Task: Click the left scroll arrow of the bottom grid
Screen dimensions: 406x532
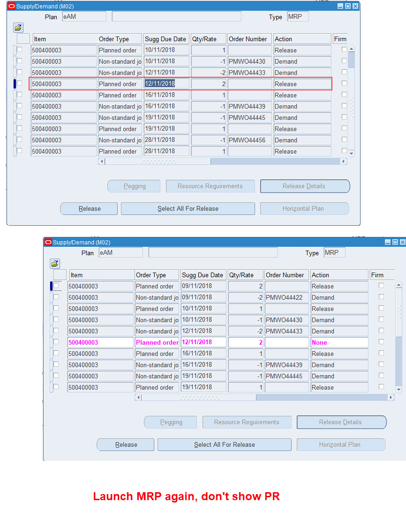Action: [139, 397]
